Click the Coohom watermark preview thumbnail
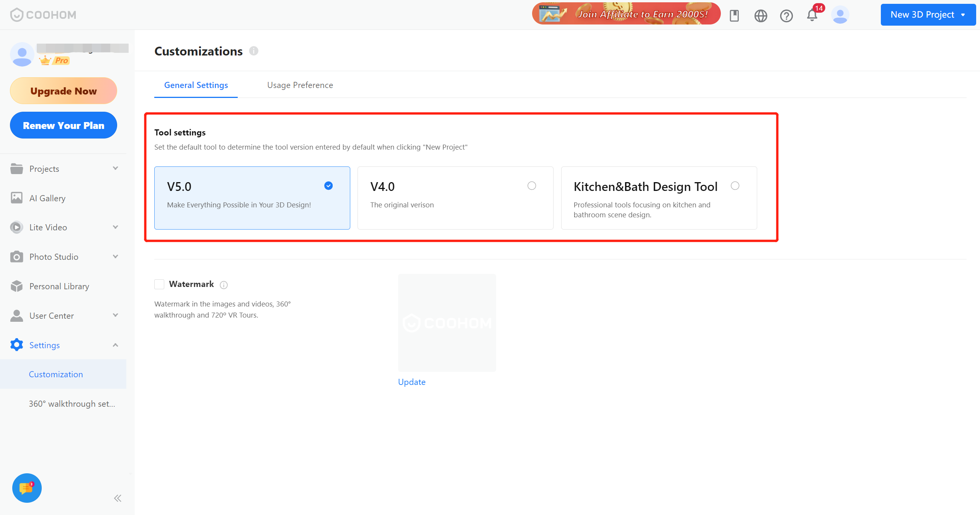 pos(447,323)
